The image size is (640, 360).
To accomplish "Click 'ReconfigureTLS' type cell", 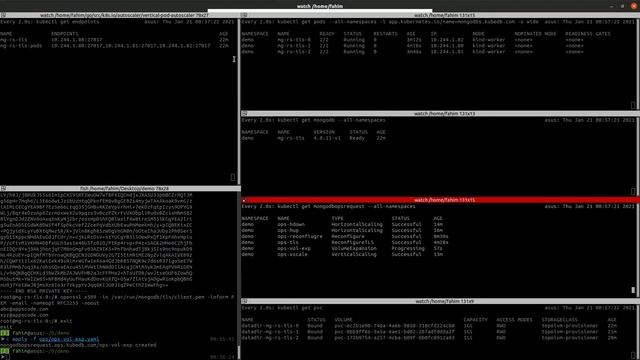I will tap(353, 242).
